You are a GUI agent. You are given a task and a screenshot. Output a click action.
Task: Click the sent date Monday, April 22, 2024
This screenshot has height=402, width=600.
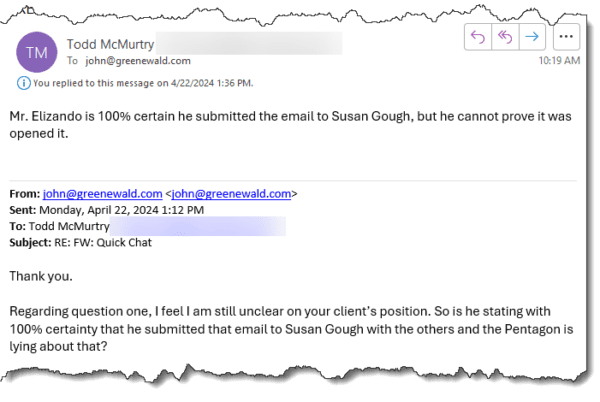(x=99, y=210)
